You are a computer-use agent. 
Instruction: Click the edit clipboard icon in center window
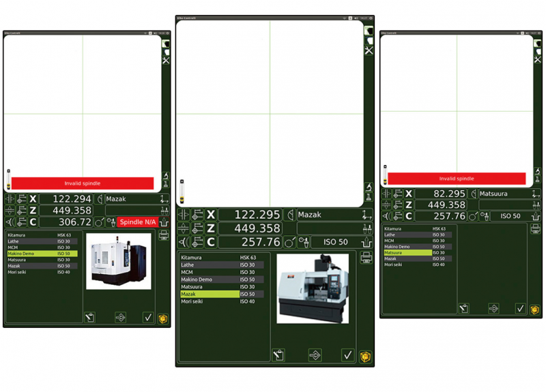[x=278, y=355]
